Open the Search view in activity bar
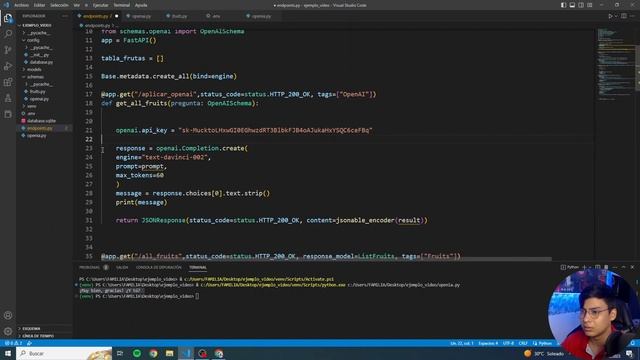 8,34
